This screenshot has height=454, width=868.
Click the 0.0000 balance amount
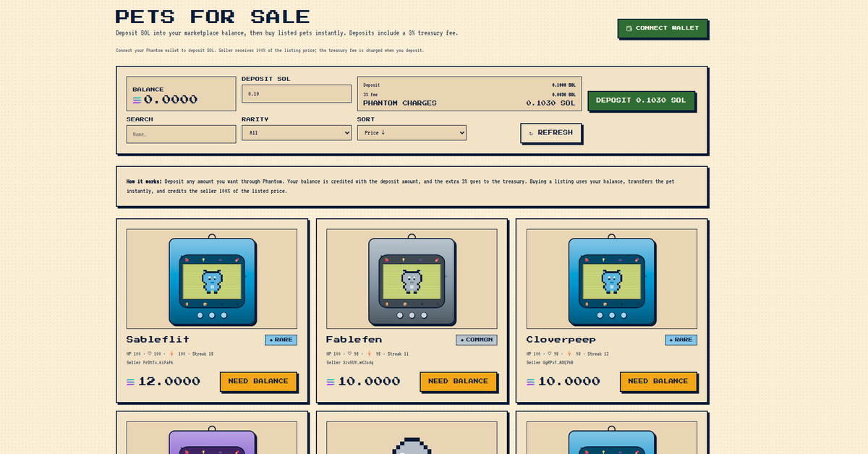[x=171, y=100]
